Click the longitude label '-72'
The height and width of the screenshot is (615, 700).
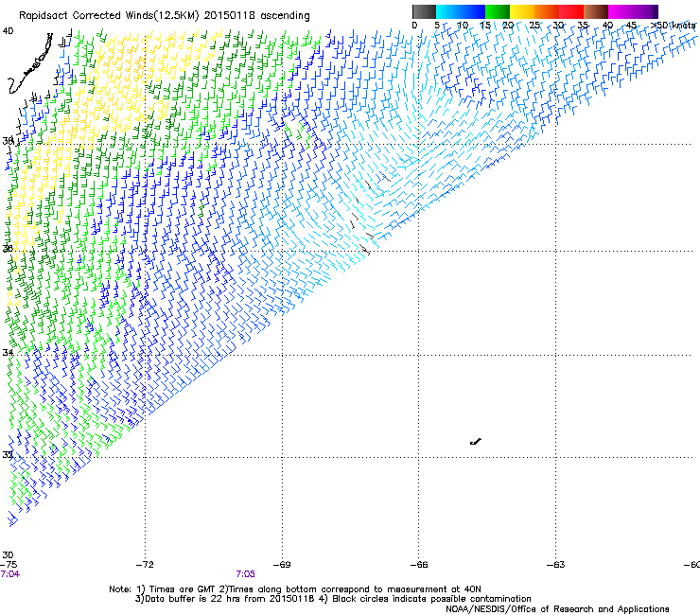pos(145,565)
